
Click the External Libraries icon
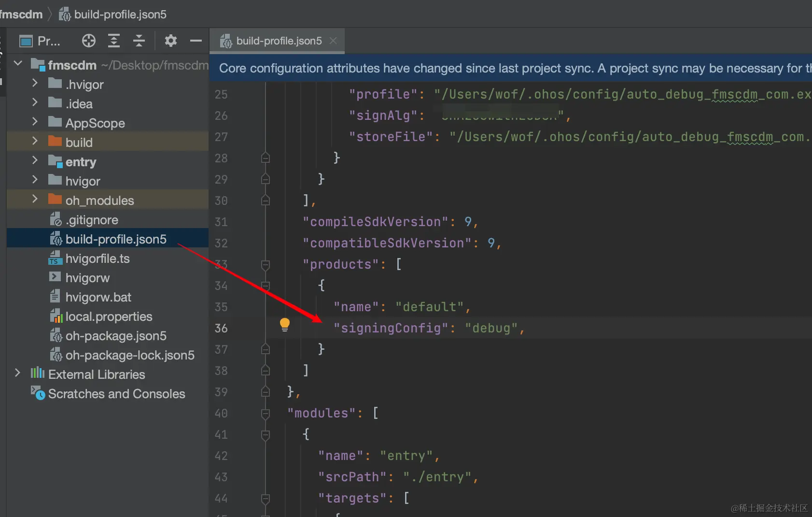pos(38,373)
